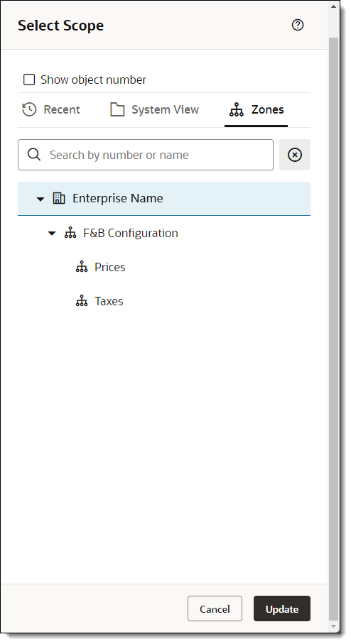Click the Cancel button

(215, 608)
